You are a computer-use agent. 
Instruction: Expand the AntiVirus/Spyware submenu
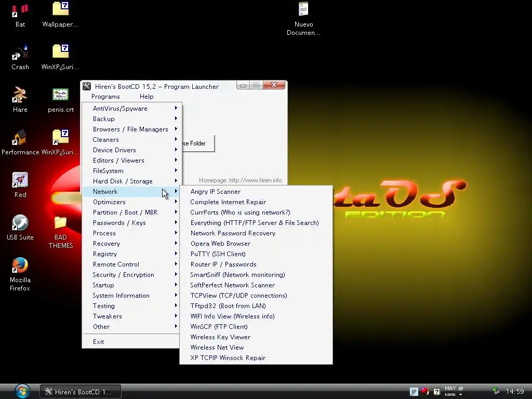point(132,109)
